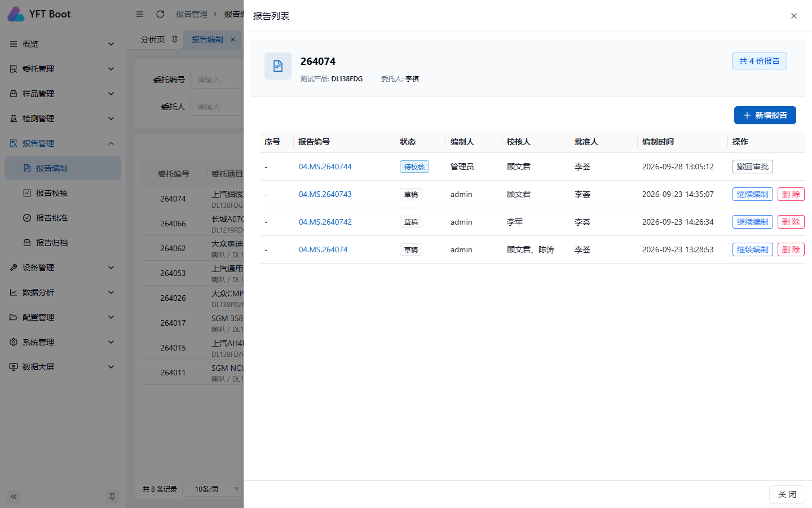Click 继续编制 for report 04.MS.2640743

click(x=753, y=194)
